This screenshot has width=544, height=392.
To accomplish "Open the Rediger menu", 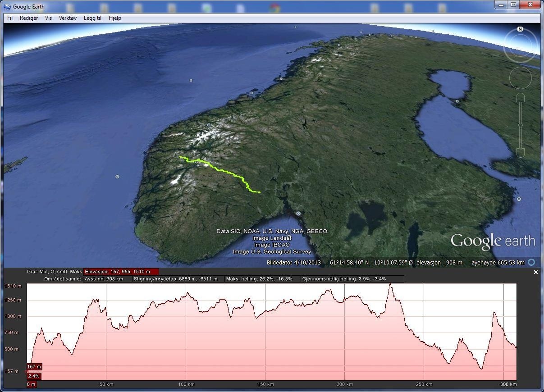I will 29,18.
